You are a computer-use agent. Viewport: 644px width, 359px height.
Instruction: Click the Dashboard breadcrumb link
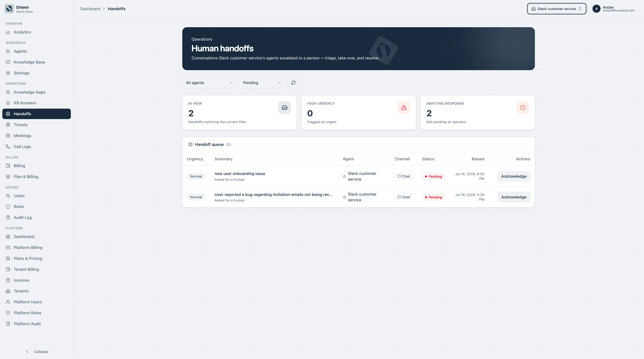[90, 9]
